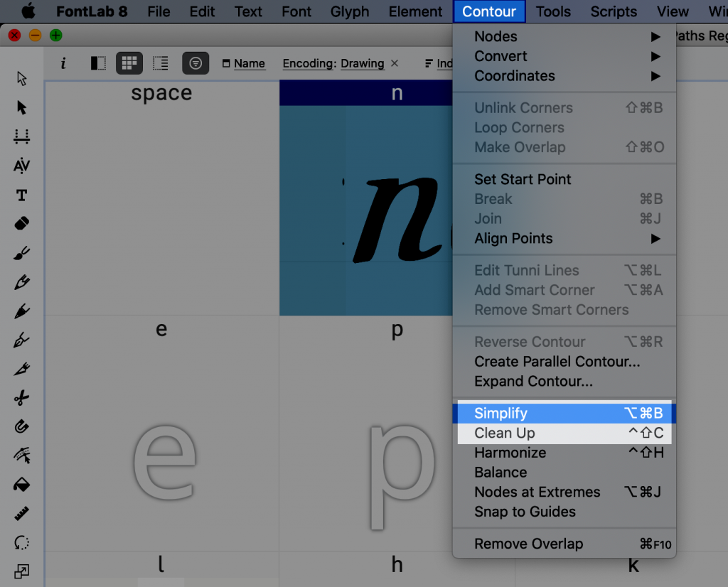Image resolution: width=728 pixels, height=587 pixels.
Task: Choose Remove Overlap
Action: pos(564,544)
